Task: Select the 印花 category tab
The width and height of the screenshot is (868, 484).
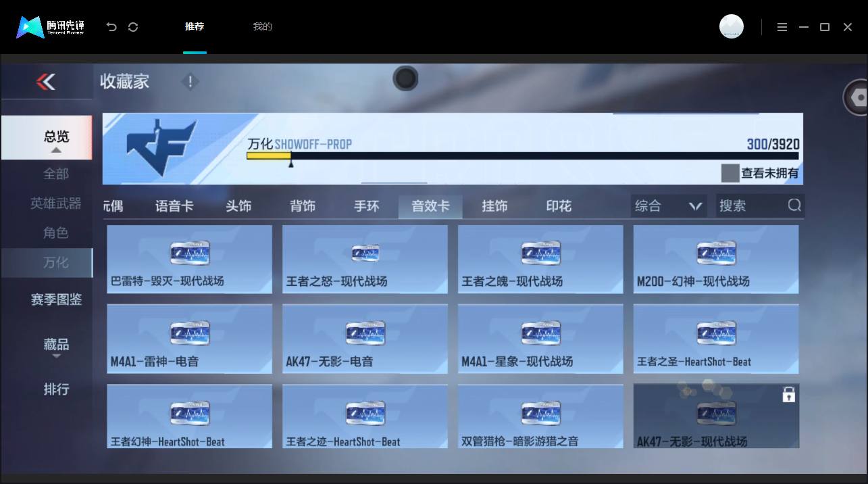Action: click(x=559, y=206)
